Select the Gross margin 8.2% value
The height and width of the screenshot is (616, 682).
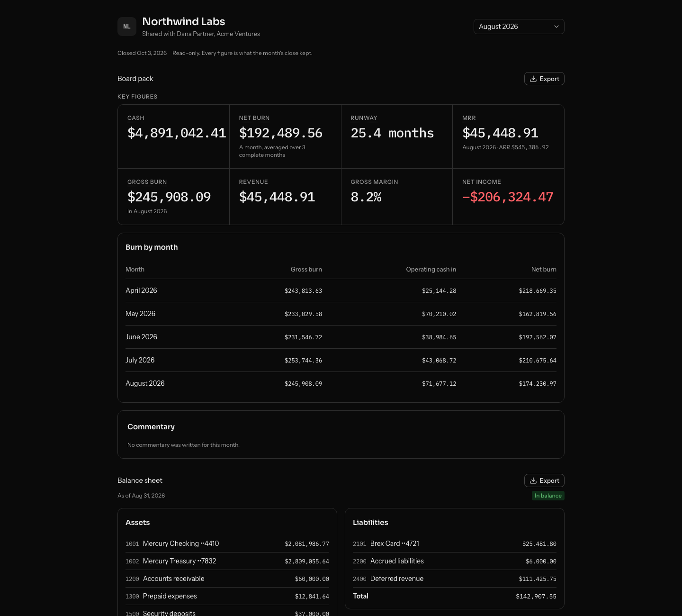[366, 197]
